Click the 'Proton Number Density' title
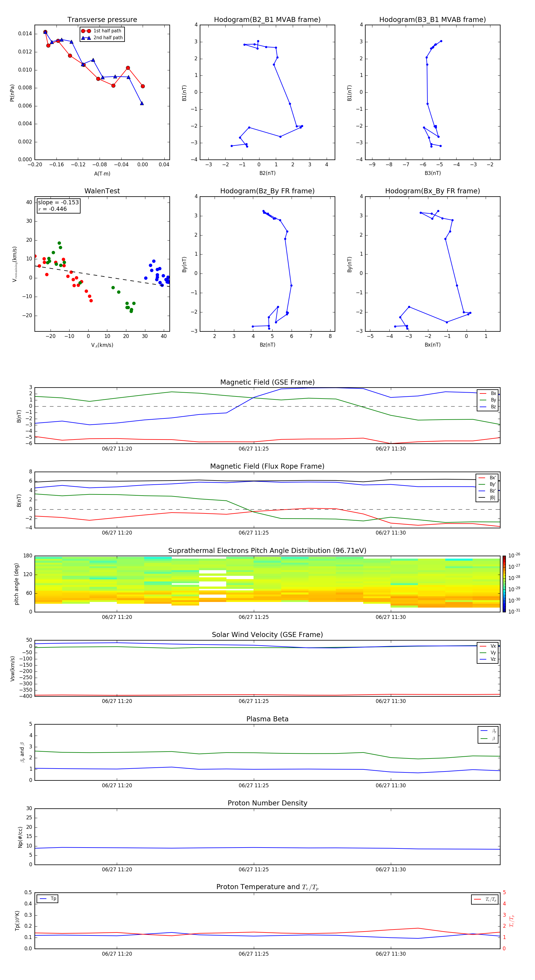The width and height of the screenshot is (535, 980). click(267, 803)
